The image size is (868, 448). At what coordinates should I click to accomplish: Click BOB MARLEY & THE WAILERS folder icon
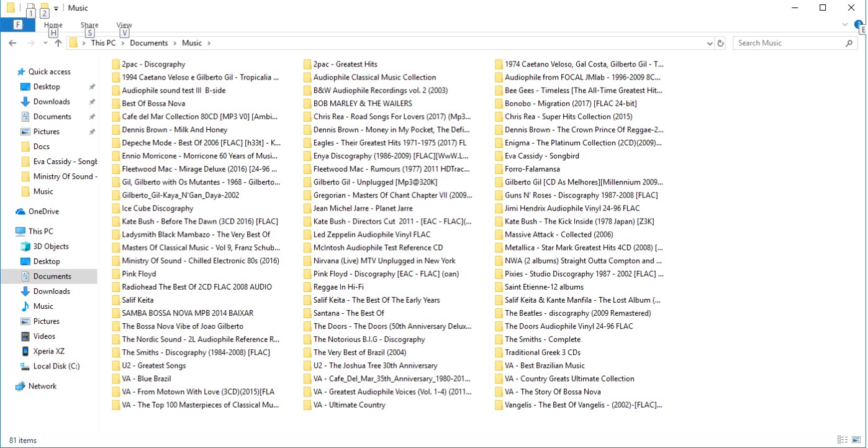[307, 103]
